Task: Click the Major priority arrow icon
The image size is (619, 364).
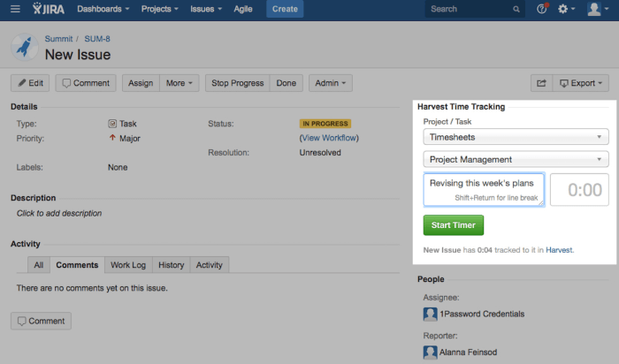Action: click(112, 138)
